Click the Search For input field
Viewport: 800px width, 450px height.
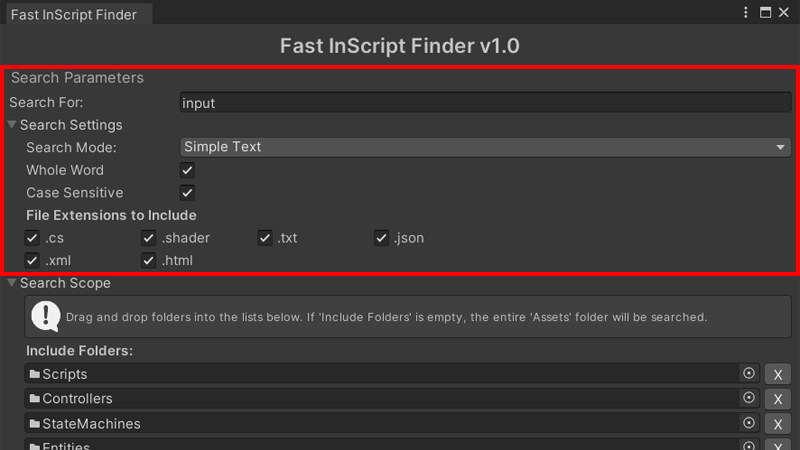(485, 103)
